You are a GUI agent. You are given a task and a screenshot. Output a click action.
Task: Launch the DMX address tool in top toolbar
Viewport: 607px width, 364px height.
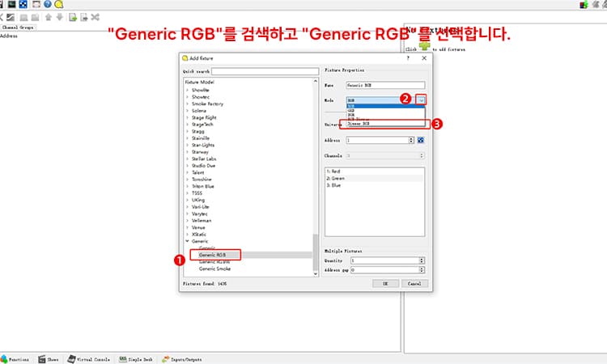coord(23,4)
